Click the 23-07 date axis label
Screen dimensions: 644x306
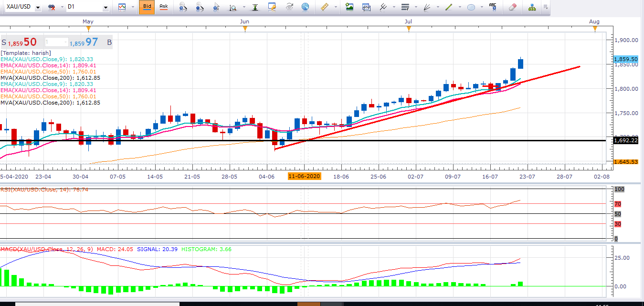(x=527, y=176)
